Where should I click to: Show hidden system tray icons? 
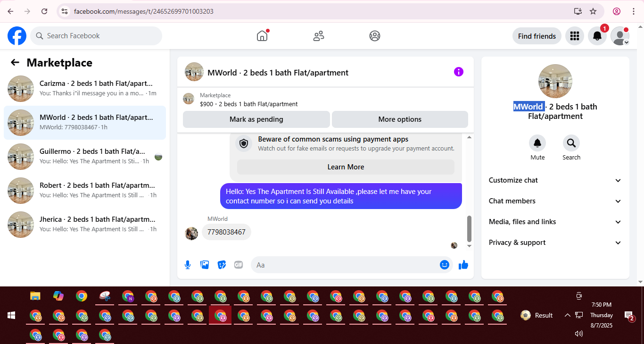point(568,315)
